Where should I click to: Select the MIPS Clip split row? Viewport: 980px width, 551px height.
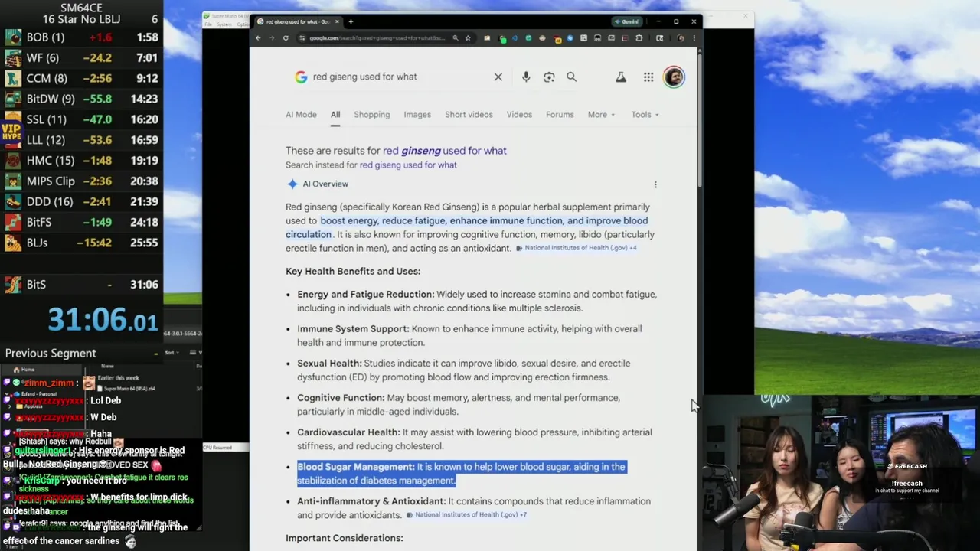click(81, 181)
